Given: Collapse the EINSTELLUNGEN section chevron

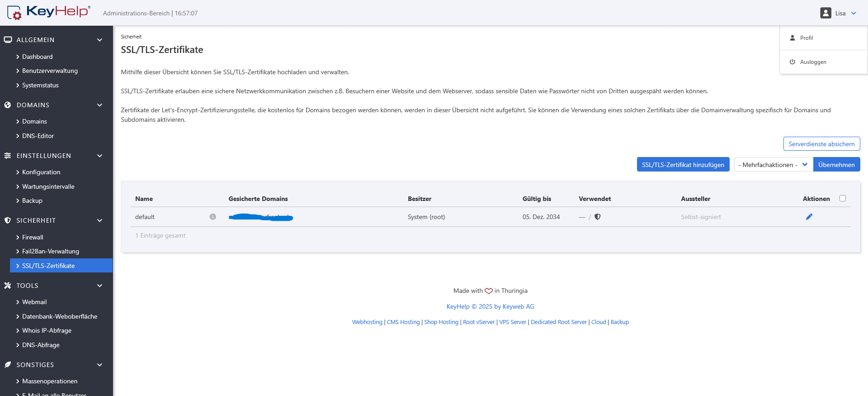Looking at the screenshot, I should (99, 156).
